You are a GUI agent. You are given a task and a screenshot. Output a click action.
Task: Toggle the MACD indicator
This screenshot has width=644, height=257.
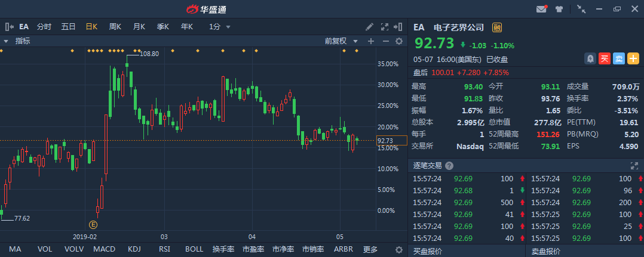[x=104, y=249]
